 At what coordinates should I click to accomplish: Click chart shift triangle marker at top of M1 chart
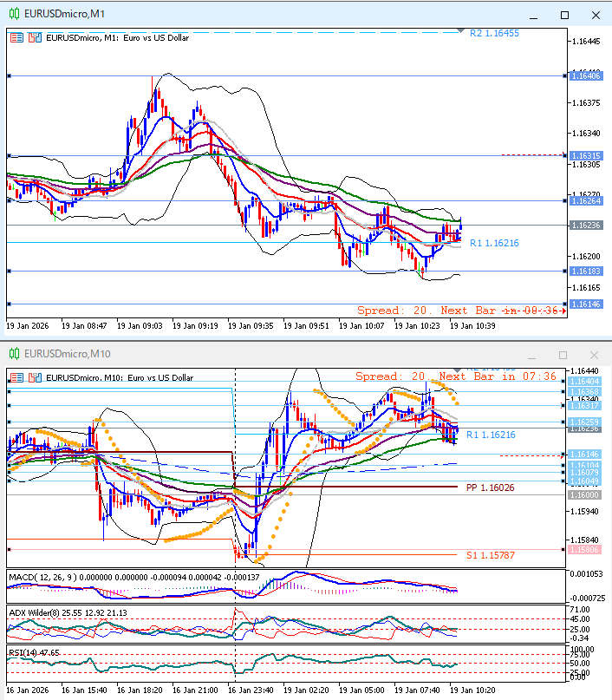coord(460,30)
